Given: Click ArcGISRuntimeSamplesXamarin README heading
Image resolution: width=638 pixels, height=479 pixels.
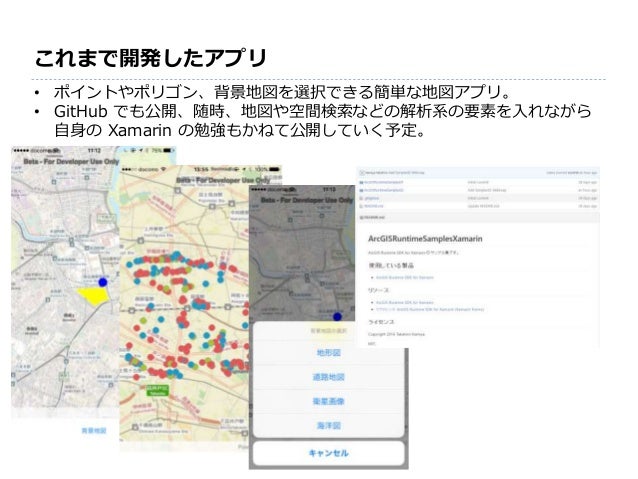Looking at the screenshot, I should coord(425,238).
